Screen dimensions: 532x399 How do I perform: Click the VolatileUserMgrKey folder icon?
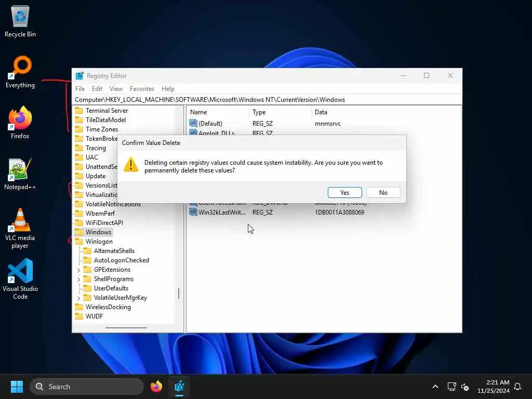87,298
